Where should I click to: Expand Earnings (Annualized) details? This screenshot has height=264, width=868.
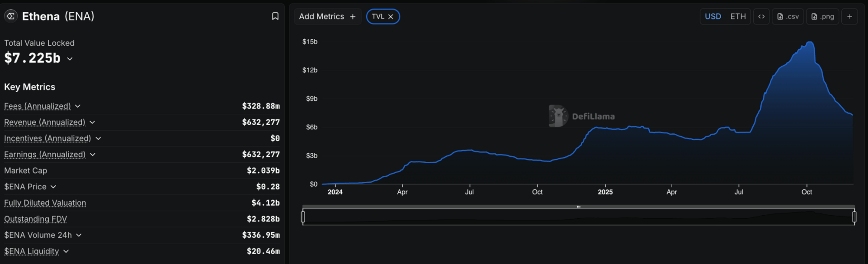pos(93,155)
